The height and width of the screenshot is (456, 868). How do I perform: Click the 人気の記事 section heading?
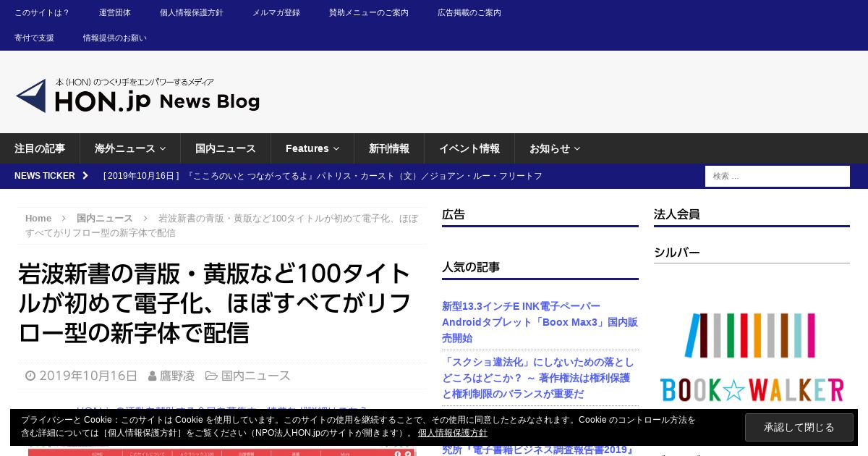(x=471, y=267)
